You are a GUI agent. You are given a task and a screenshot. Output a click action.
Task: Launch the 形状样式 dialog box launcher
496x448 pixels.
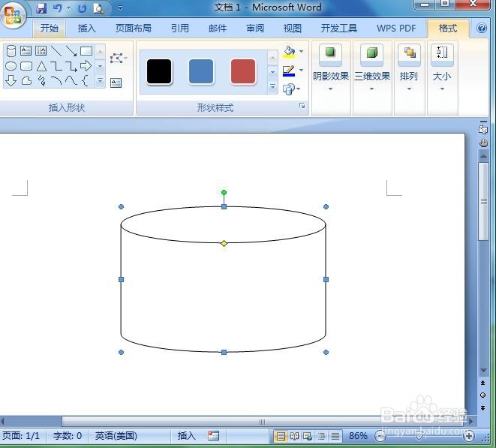pyautogui.click(x=302, y=106)
